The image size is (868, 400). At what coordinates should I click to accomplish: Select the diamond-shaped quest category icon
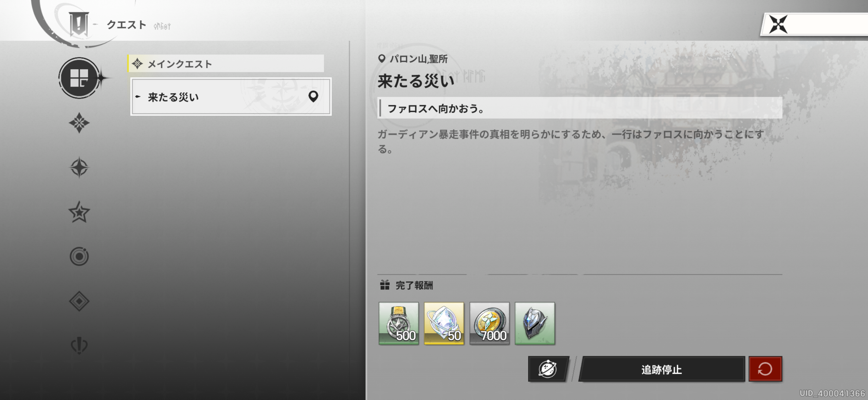coord(79,301)
